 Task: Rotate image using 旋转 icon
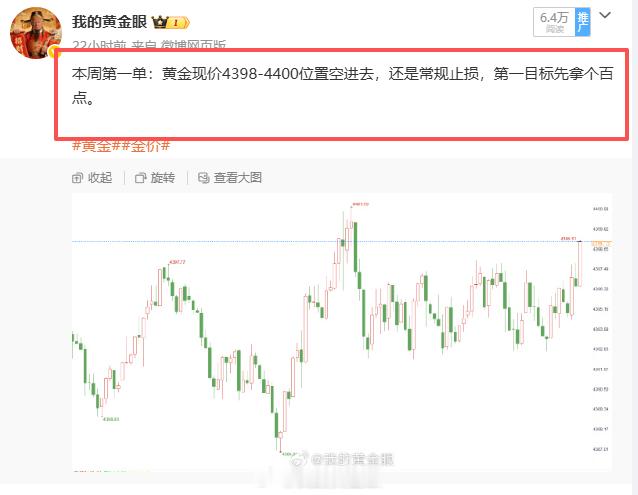[140, 178]
